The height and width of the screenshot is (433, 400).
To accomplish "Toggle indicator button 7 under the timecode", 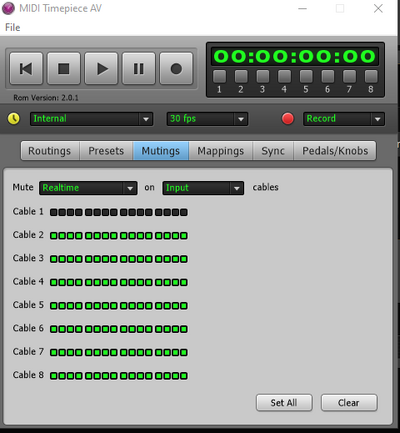I will coord(349,76).
